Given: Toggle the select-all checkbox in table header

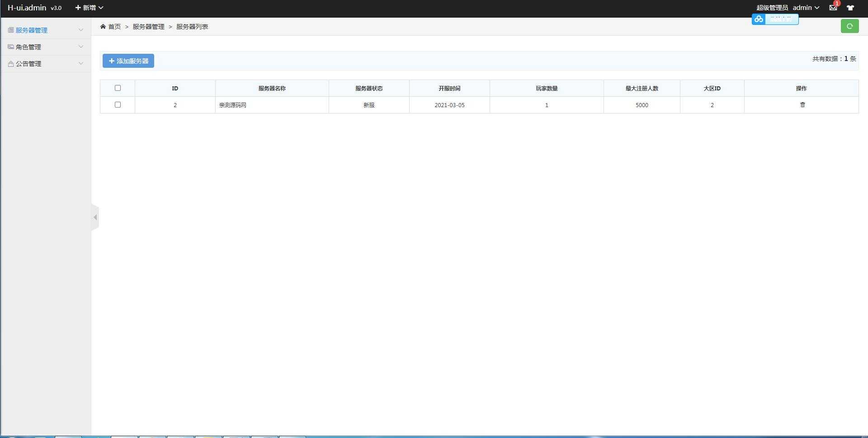Looking at the screenshot, I should click(118, 88).
